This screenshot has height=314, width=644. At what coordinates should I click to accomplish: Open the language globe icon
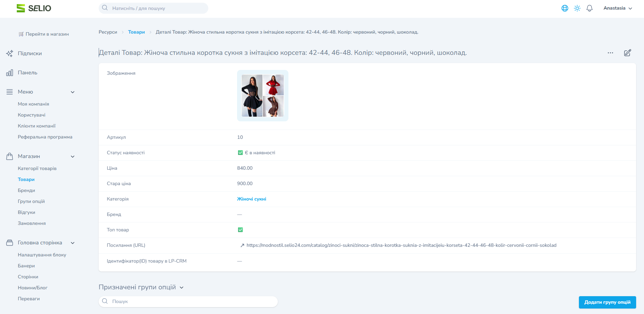click(565, 8)
